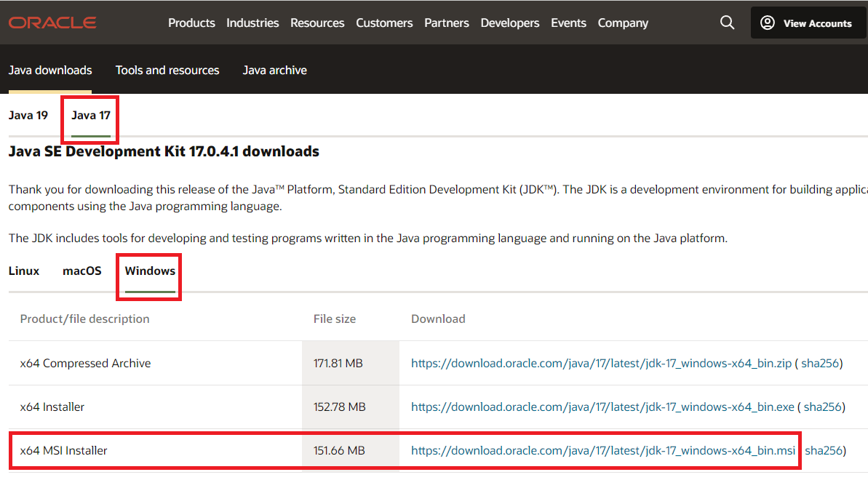
Task: Click the Download column header
Action: 438,319
